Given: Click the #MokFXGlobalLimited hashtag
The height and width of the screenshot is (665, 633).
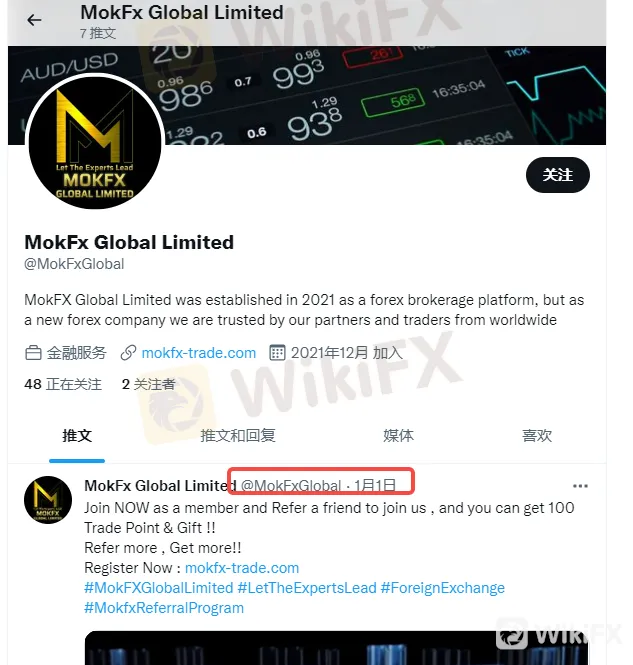Looking at the screenshot, I should click(159, 588).
